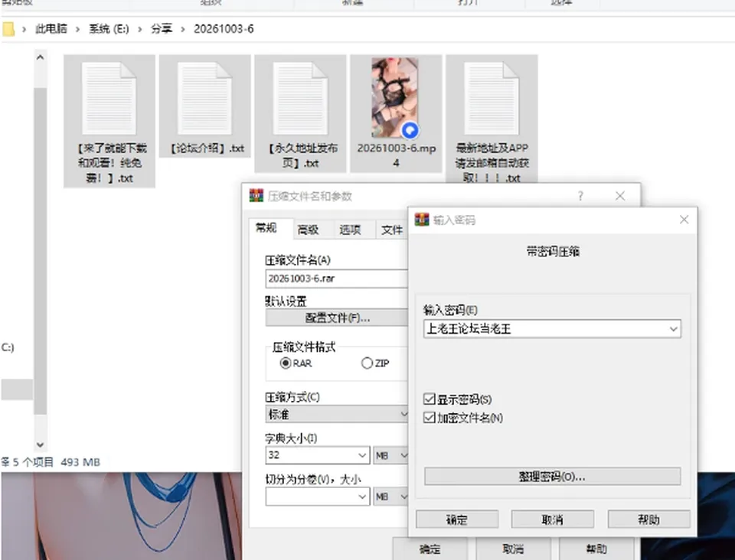
Task: Switch to the 高级 tab
Action: (309, 230)
